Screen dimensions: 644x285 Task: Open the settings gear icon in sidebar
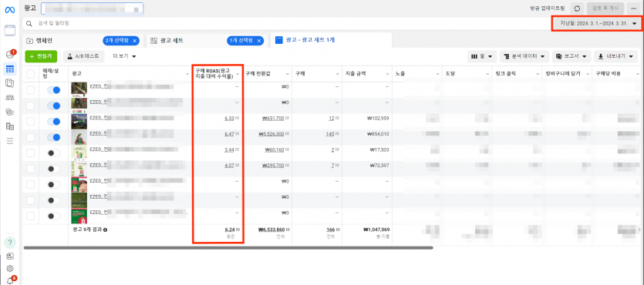tap(10, 269)
